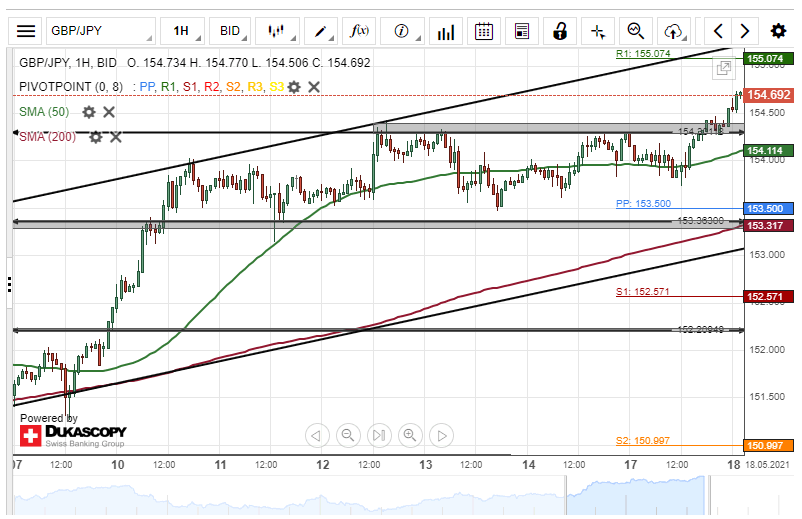
Task: Open SMA (50) indicator settings gear
Action: (89, 112)
